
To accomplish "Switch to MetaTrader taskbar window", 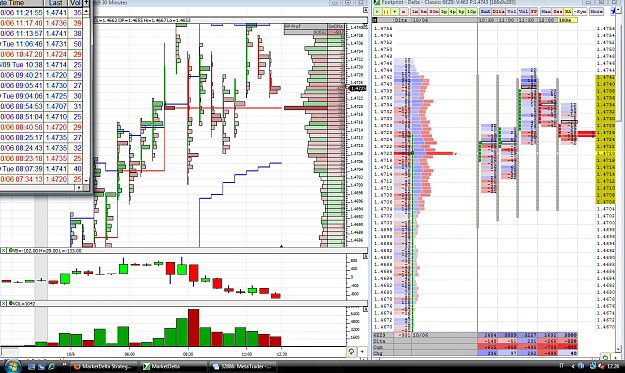I will (242, 367).
